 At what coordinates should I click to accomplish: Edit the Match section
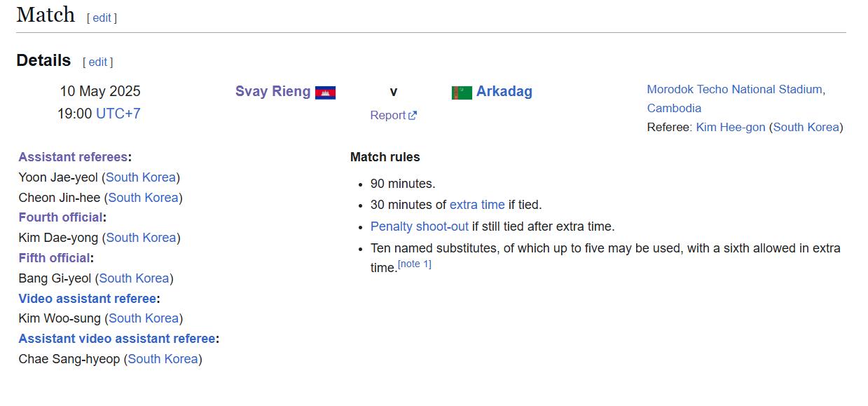coord(102,18)
